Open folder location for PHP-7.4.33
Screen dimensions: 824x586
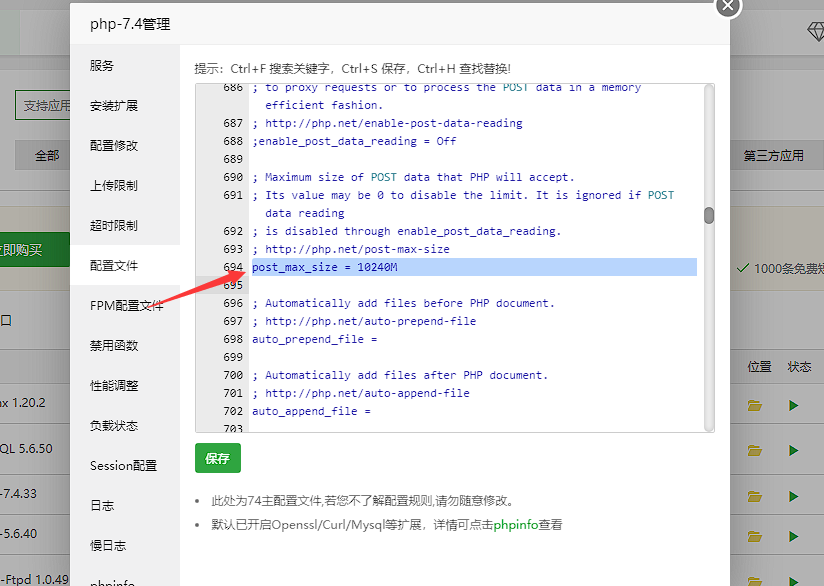(x=757, y=496)
